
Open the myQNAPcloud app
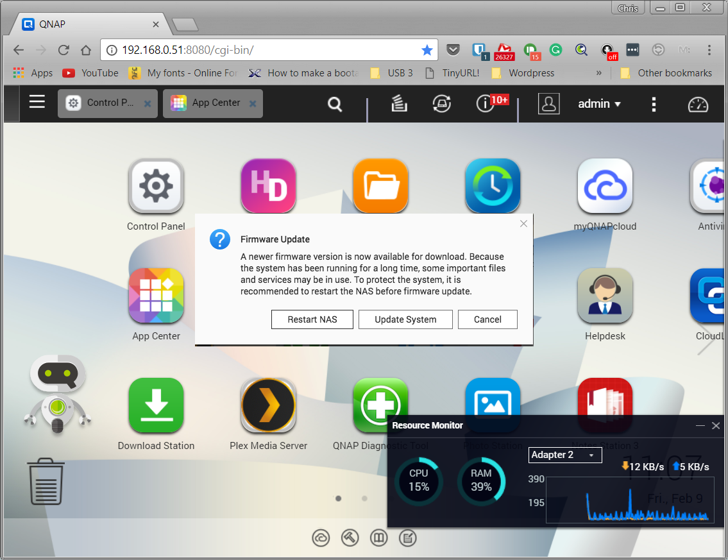pyautogui.click(x=605, y=186)
